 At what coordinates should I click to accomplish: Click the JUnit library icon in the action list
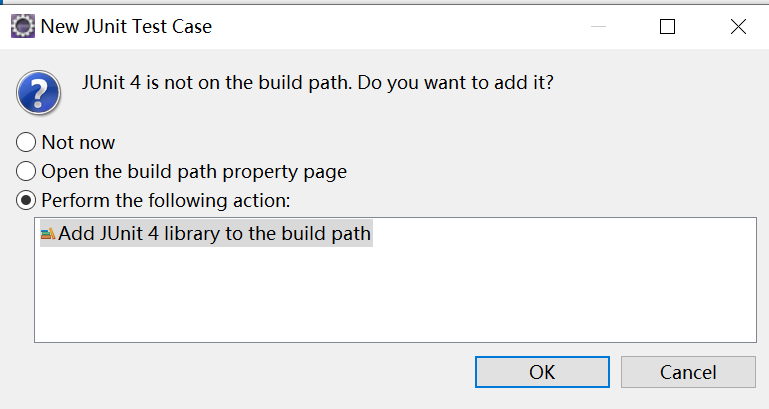[x=48, y=234]
